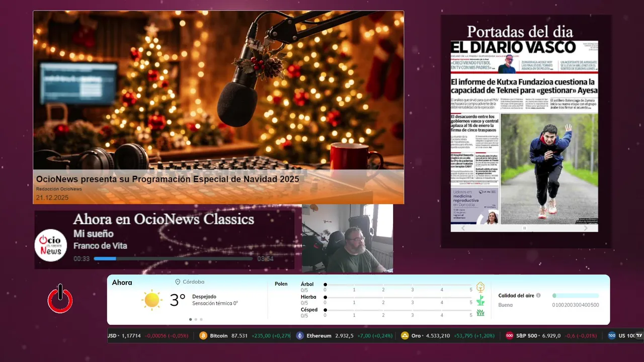The image size is (644, 362).
Task: Click the Mi sueño song progress bar
Action: point(174,258)
